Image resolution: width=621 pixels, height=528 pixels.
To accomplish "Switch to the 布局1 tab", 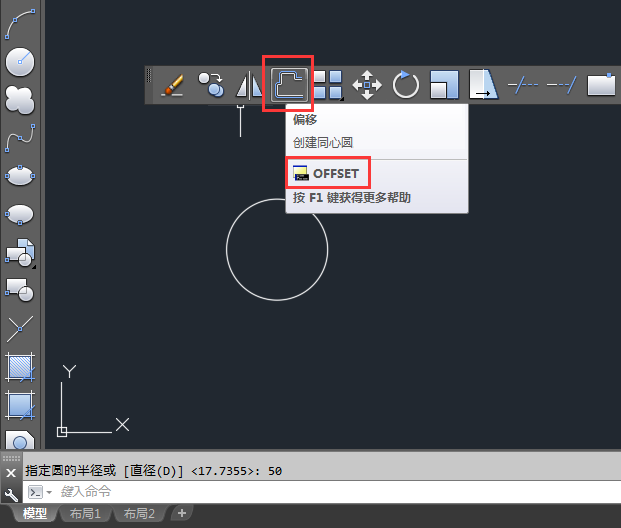I will [85, 514].
